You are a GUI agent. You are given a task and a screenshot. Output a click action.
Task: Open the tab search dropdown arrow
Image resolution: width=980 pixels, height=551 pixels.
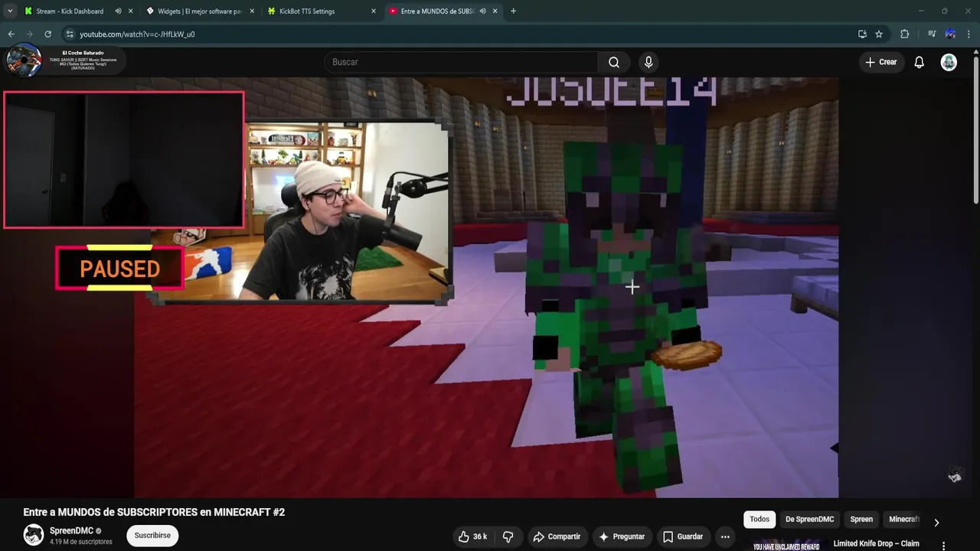[x=10, y=11]
